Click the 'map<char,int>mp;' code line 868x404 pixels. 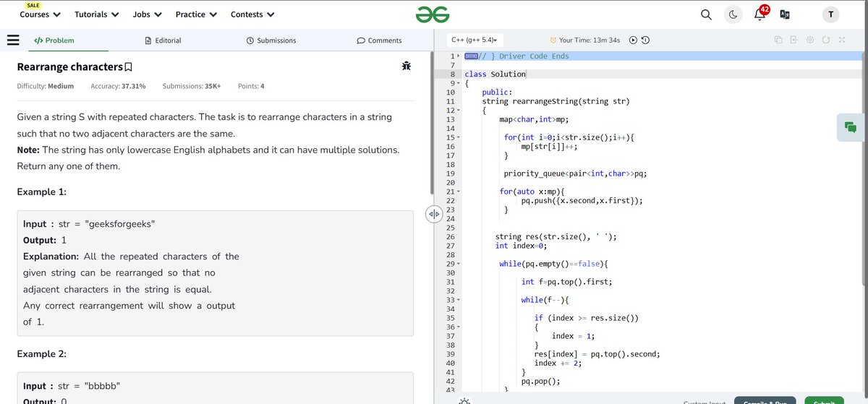pos(534,119)
